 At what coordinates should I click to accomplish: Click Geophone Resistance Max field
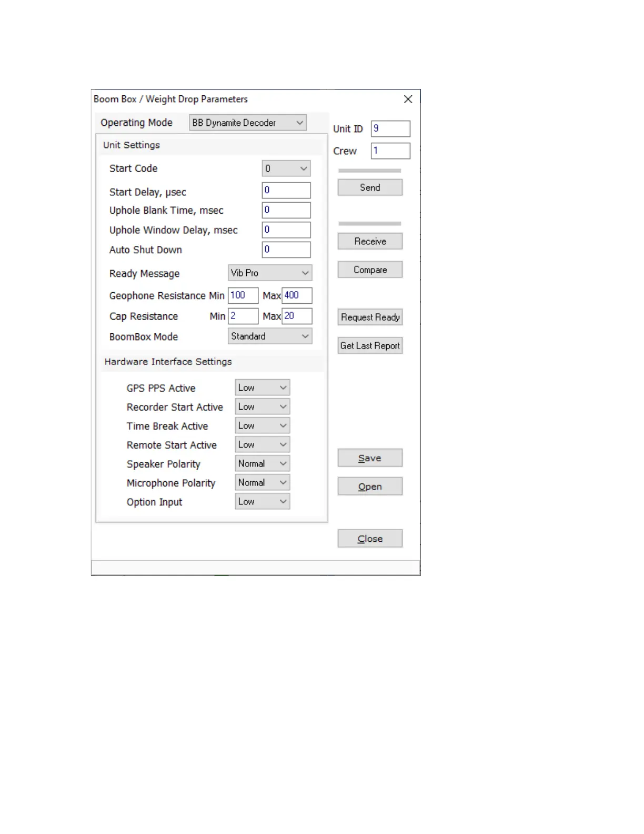point(297,295)
